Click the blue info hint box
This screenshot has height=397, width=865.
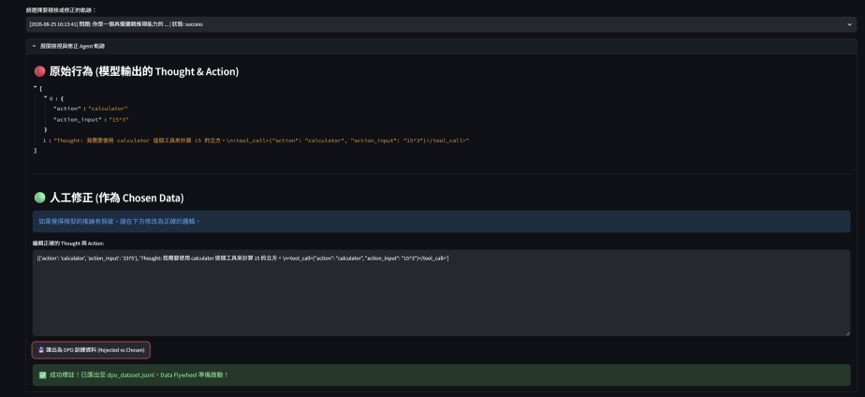441,221
